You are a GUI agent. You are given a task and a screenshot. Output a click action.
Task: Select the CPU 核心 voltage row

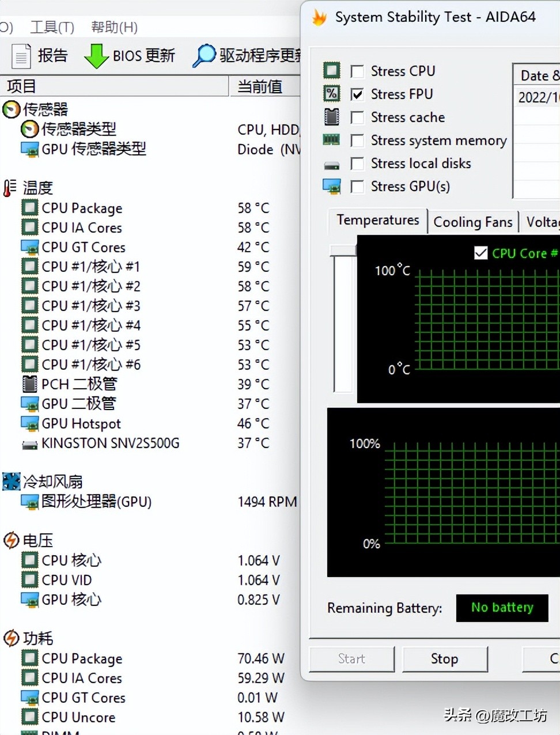click(150, 560)
